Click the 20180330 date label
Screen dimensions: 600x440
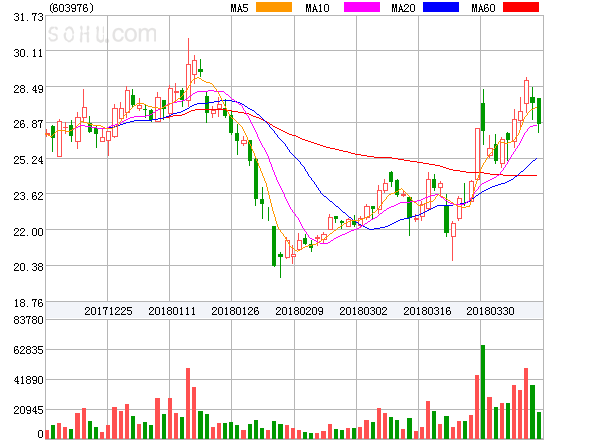point(490,311)
